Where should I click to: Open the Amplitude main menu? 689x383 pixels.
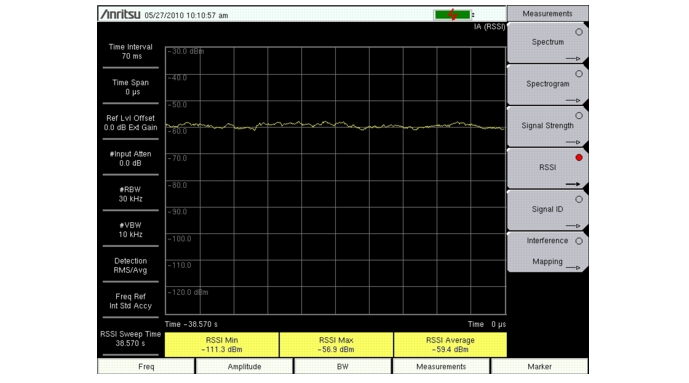click(244, 366)
